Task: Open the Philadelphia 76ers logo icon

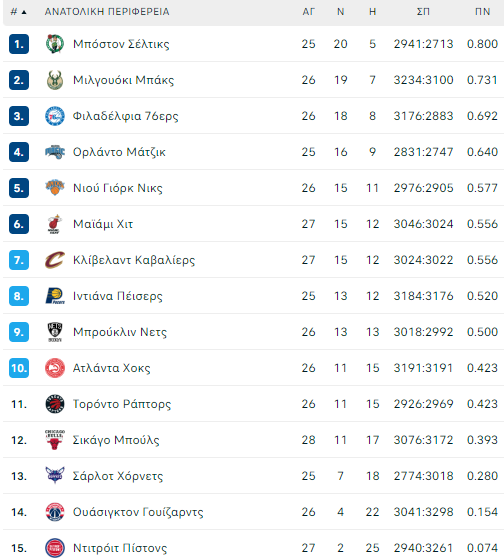Action: (x=55, y=116)
